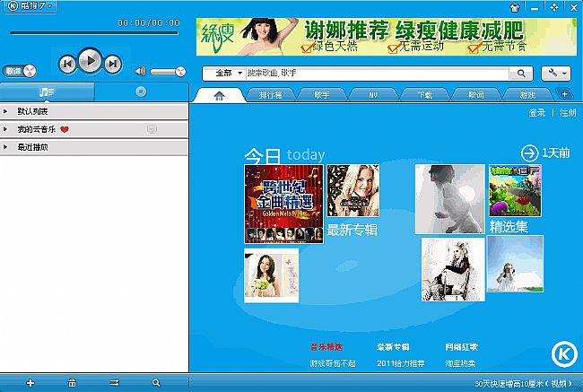Open the blonde woman album cover
Viewport: 583px width, 392px height.
click(x=353, y=190)
